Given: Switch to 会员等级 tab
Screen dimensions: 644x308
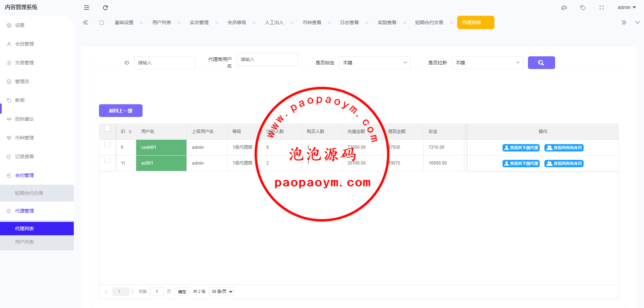Looking at the screenshot, I should point(237,22).
